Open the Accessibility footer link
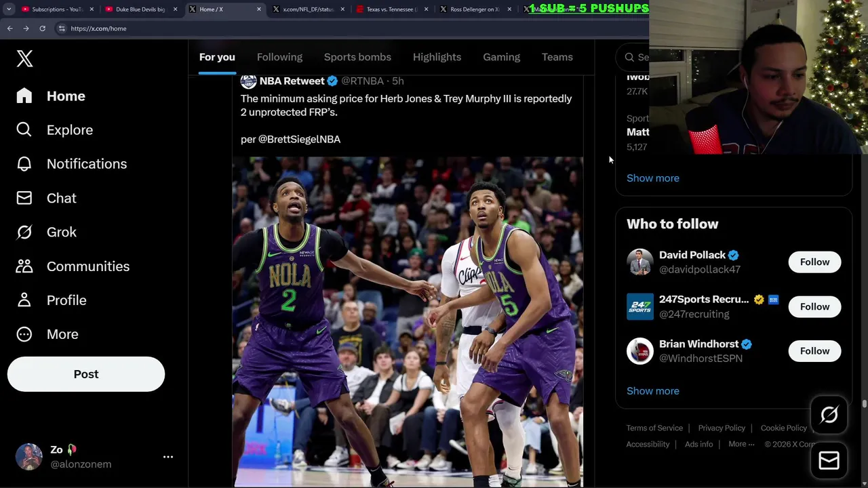 pyautogui.click(x=648, y=444)
